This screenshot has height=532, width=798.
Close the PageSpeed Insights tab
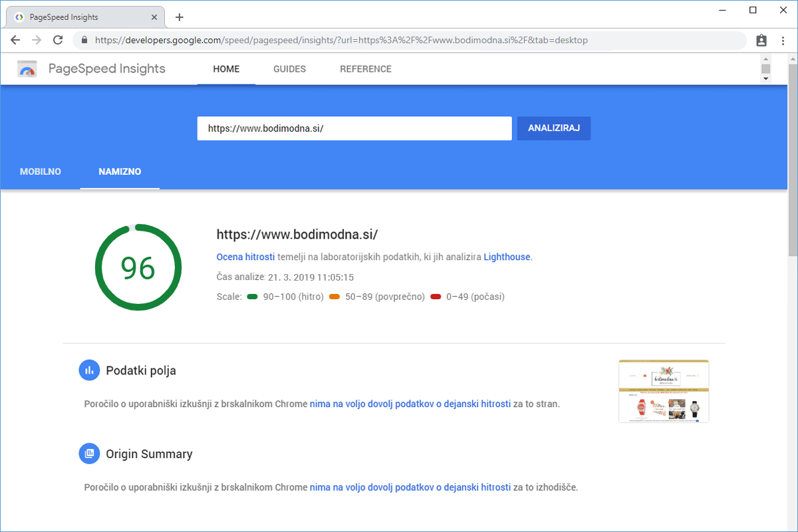click(x=154, y=17)
